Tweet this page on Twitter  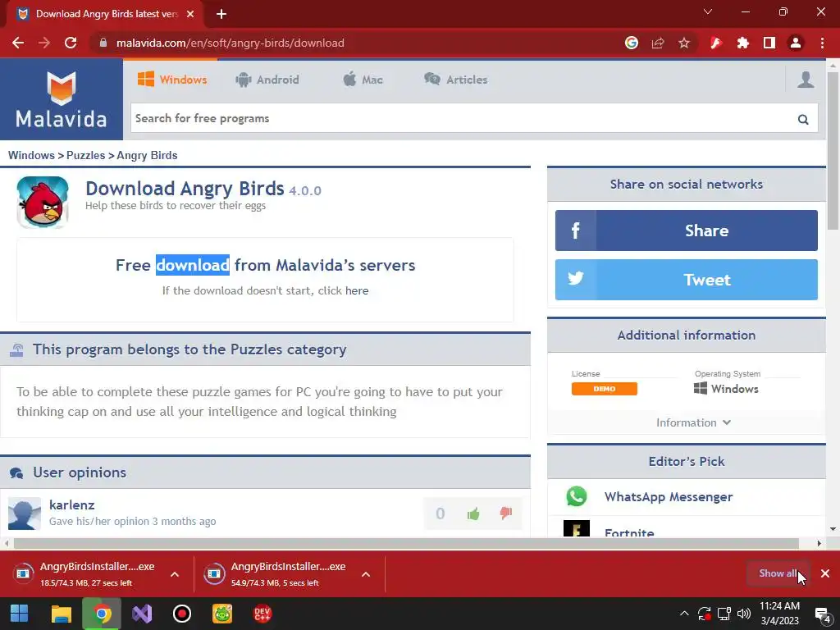[x=687, y=280]
